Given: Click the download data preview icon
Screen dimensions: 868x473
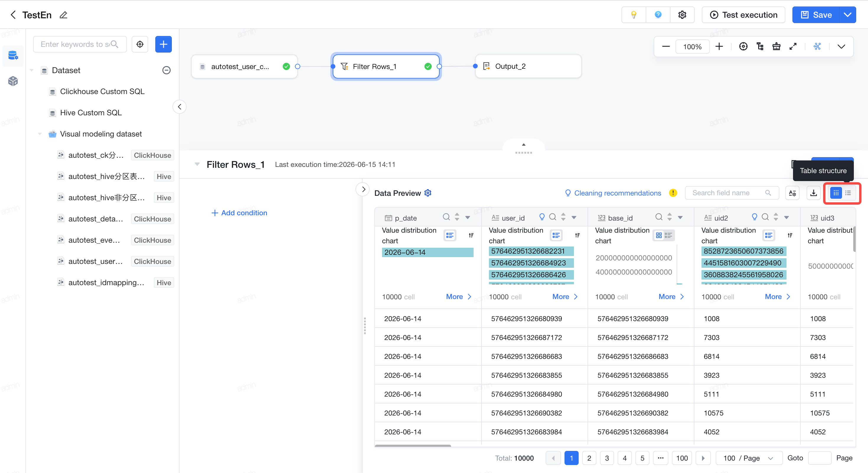Looking at the screenshot, I should pos(813,193).
